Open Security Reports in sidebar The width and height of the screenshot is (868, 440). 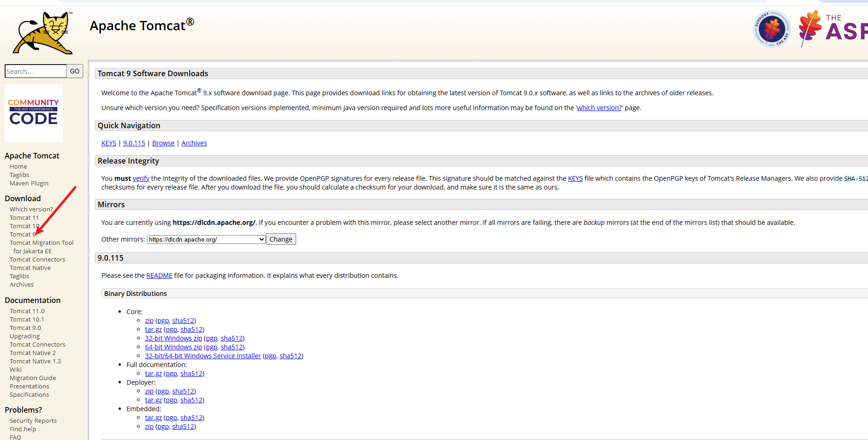pos(33,420)
